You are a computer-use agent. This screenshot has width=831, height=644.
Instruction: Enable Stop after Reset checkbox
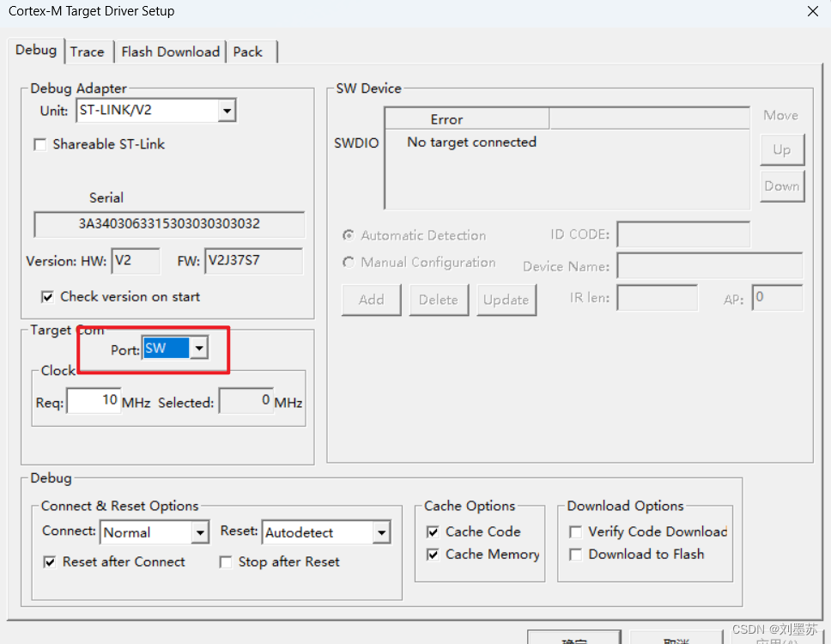pyautogui.click(x=226, y=562)
